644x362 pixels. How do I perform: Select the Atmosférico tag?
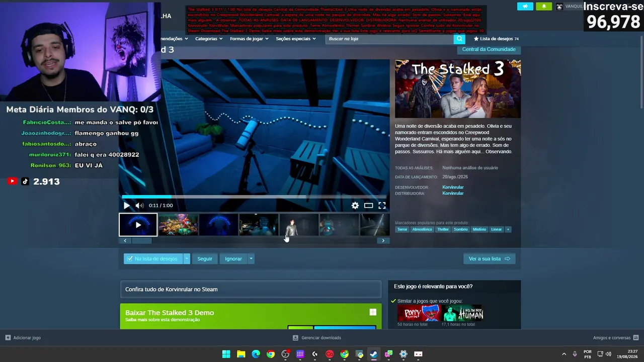pyautogui.click(x=422, y=229)
